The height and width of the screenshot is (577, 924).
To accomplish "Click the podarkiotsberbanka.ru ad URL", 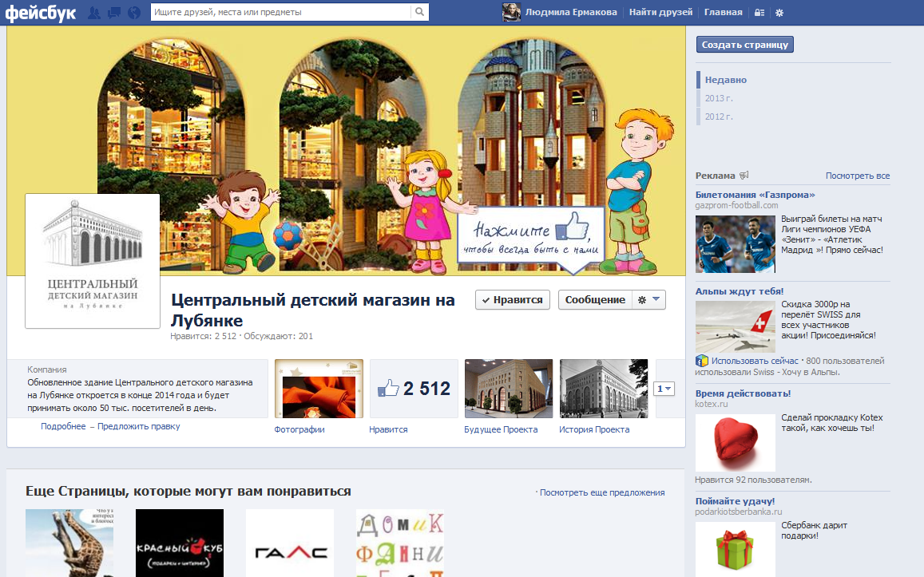I will coord(739,512).
